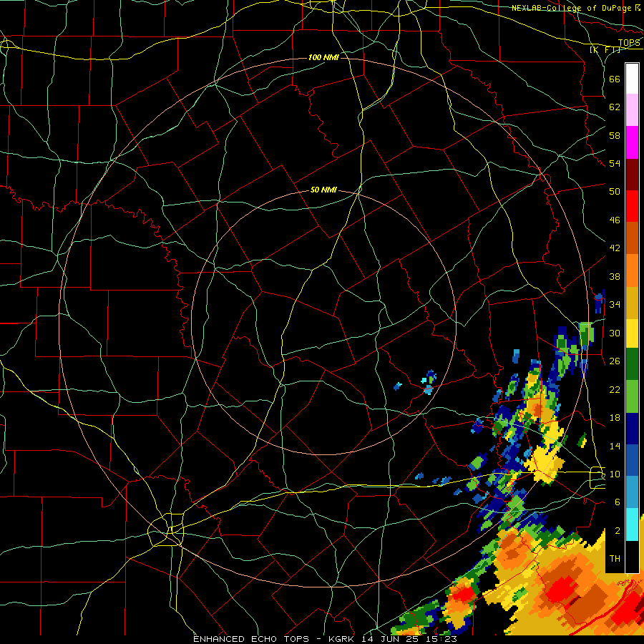Click the legend value 14
The width and height of the screenshot is (644, 644).
coord(615,446)
